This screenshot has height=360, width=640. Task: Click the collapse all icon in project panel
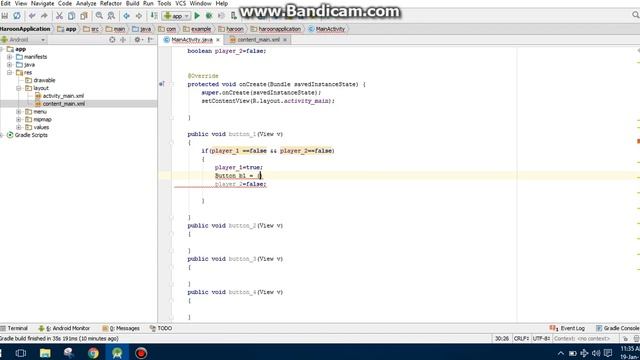click(x=123, y=40)
